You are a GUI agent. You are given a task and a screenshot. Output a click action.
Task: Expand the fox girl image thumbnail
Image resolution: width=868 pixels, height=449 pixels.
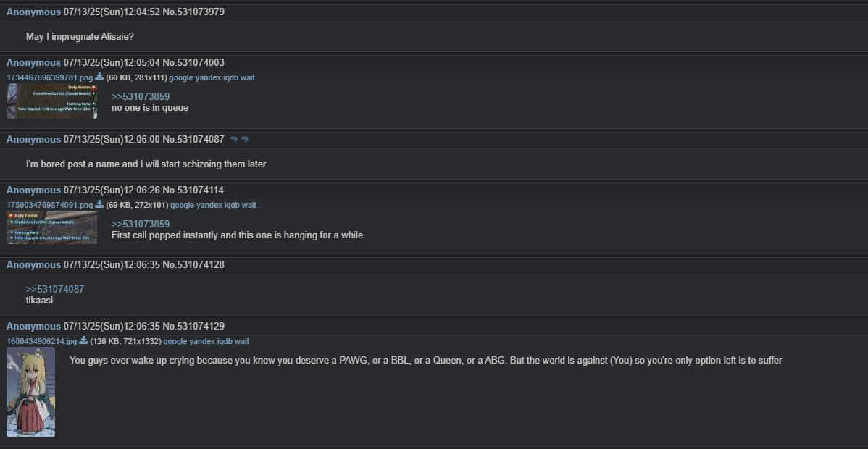pyautogui.click(x=30, y=392)
